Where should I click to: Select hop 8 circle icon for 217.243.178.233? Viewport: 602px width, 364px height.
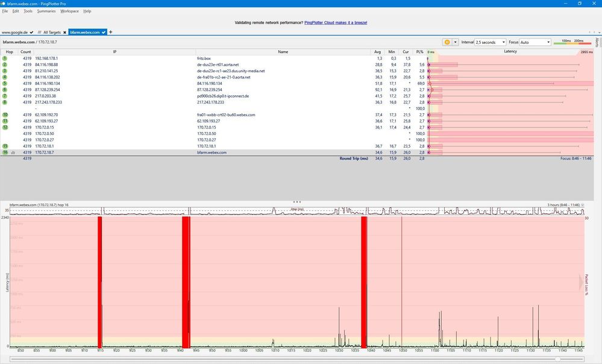pyautogui.click(x=5, y=102)
